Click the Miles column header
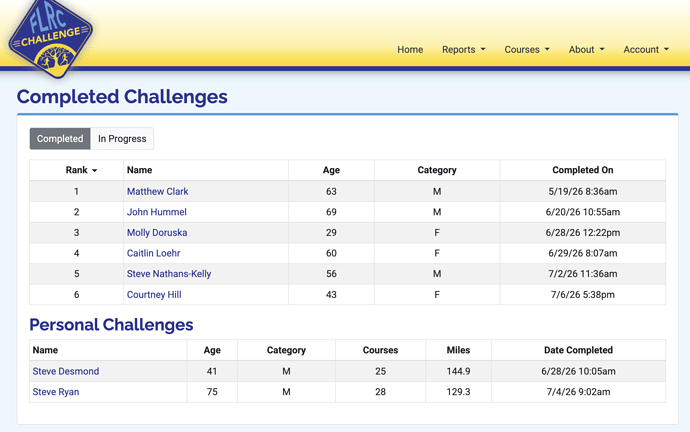Viewport: 690px width, 432px height. (458, 350)
